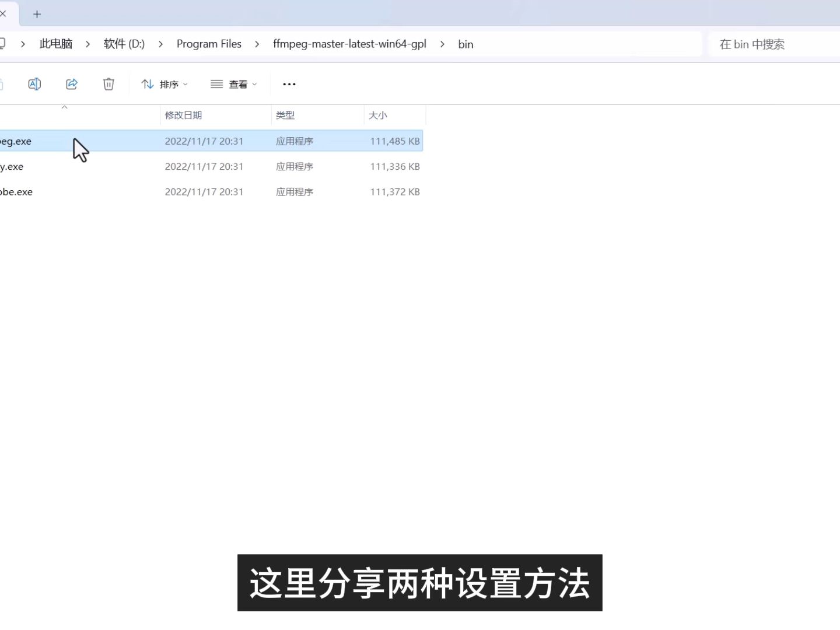Click the 111,336 KB size cell
Screen dimensions: 840x630
click(x=395, y=166)
